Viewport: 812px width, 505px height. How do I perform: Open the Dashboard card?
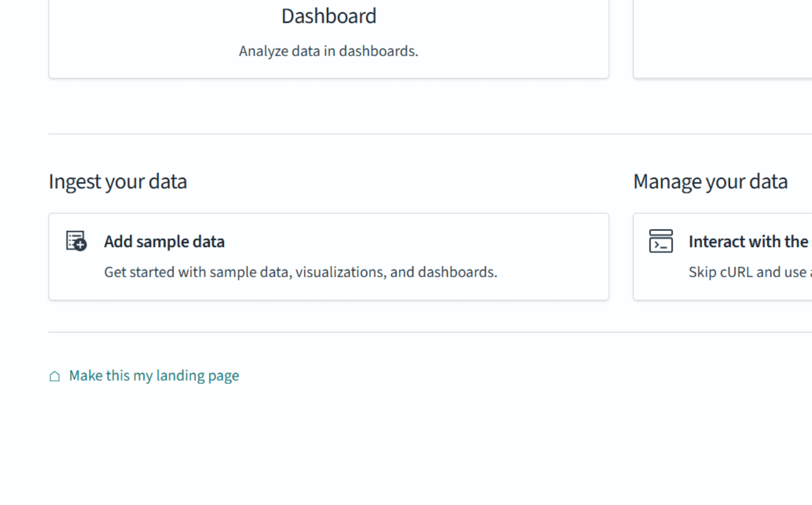328,35
